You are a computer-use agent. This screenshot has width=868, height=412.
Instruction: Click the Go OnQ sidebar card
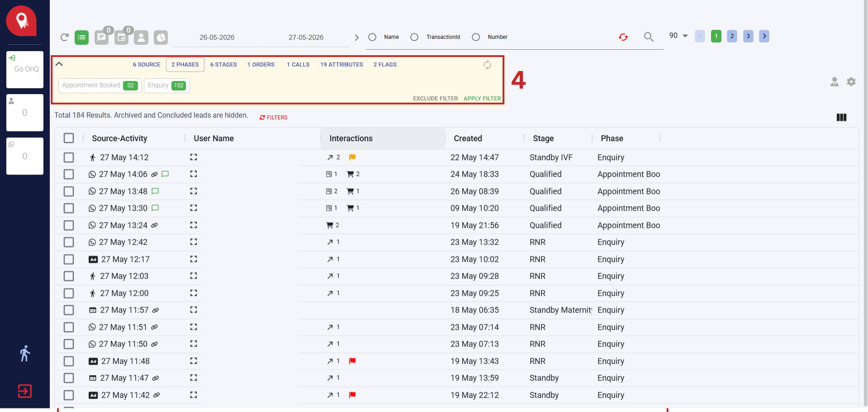(x=25, y=69)
